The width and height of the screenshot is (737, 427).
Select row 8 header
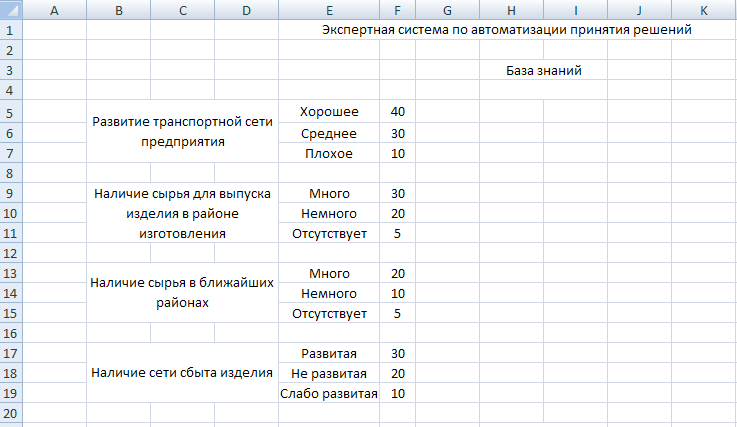(11, 173)
